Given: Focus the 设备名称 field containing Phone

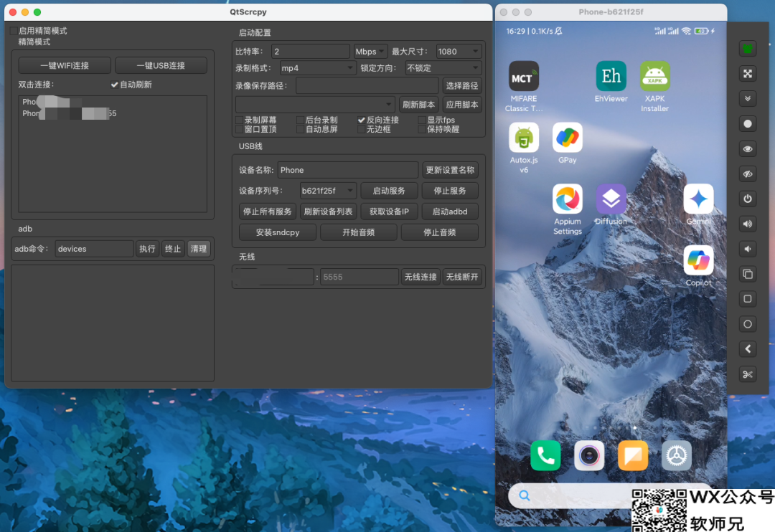Looking at the screenshot, I should pyautogui.click(x=348, y=170).
